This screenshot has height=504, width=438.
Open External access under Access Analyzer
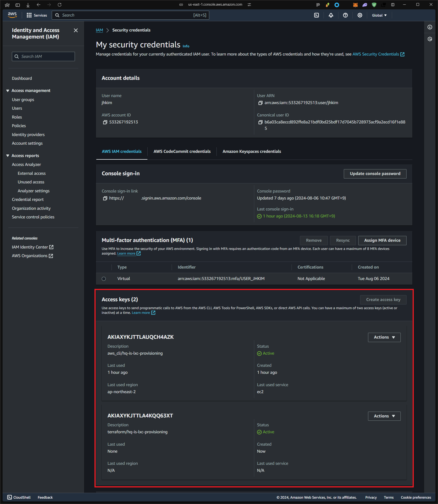click(31, 173)
